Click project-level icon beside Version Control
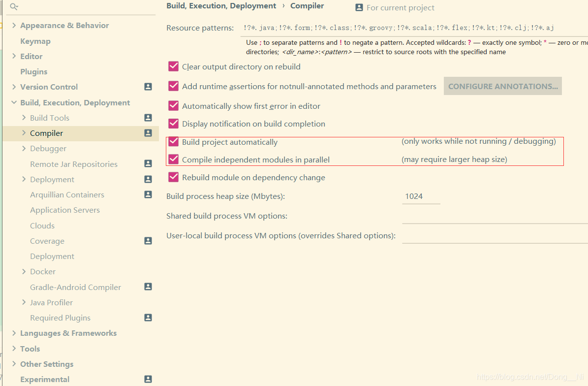 pos(148,87)
